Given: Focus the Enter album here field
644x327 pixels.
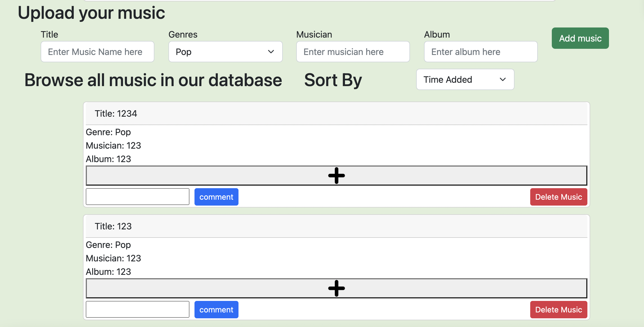Looking at the screenshot, I should 481,52.
